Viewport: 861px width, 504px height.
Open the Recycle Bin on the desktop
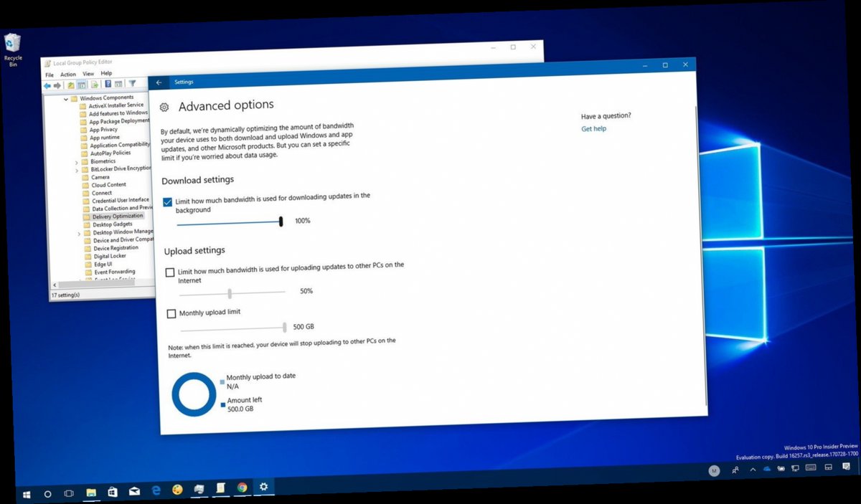pos(13,48)
